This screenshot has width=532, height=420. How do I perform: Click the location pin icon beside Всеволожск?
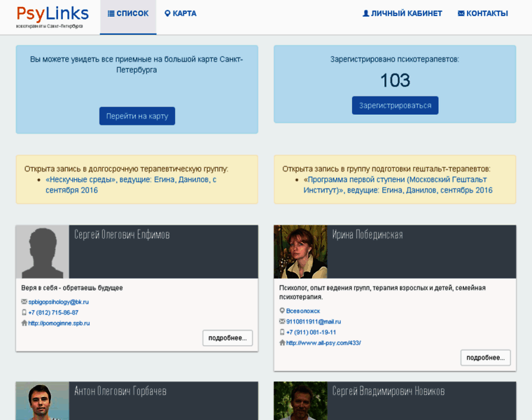(x=282, y=310)
